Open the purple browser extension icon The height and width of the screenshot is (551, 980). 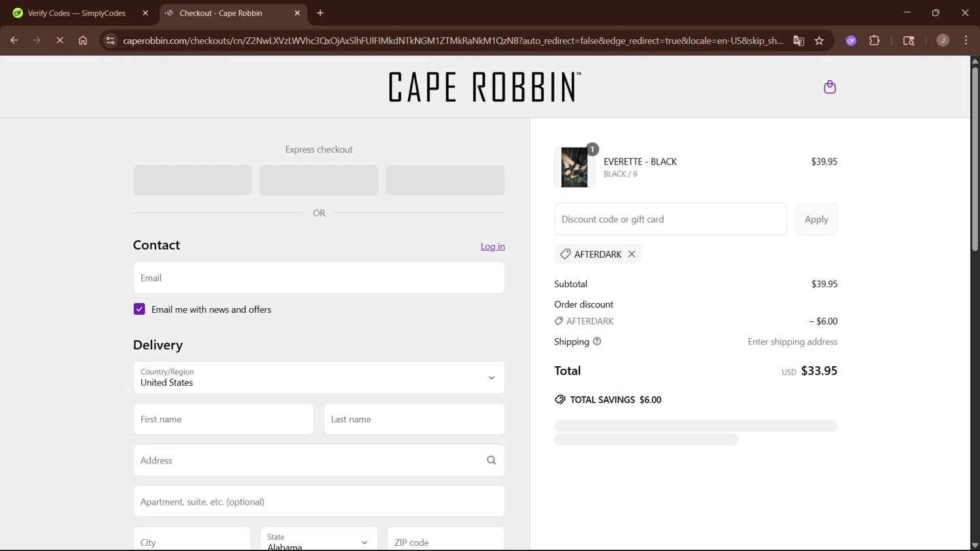pyautogui.click(x=851, y=40)
